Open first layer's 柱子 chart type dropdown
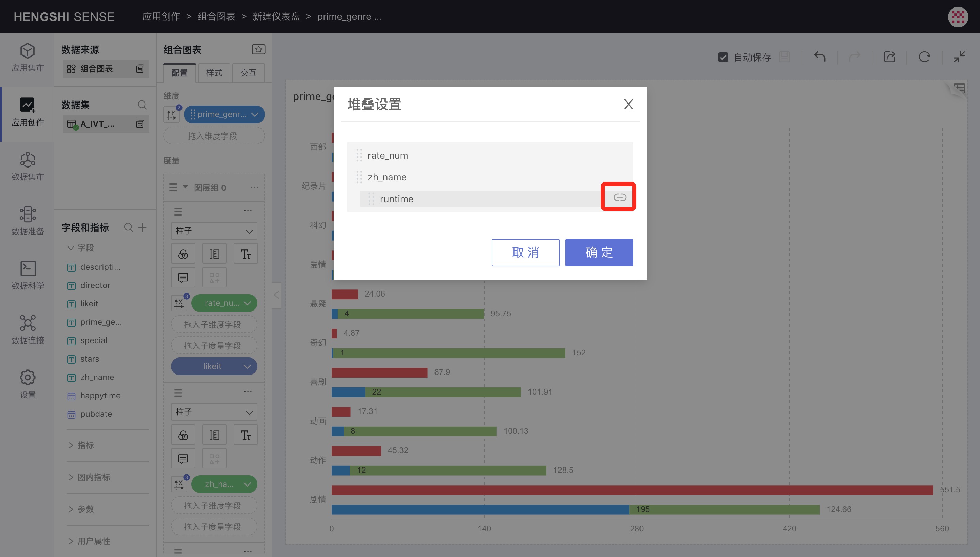 click(x=214, y=231)
